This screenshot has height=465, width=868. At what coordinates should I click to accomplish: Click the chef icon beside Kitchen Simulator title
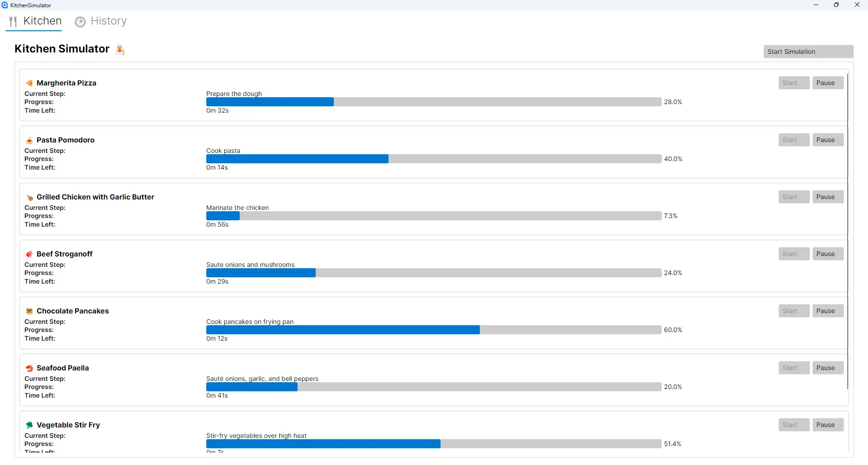pyautogui.click(x=120, y=50)
